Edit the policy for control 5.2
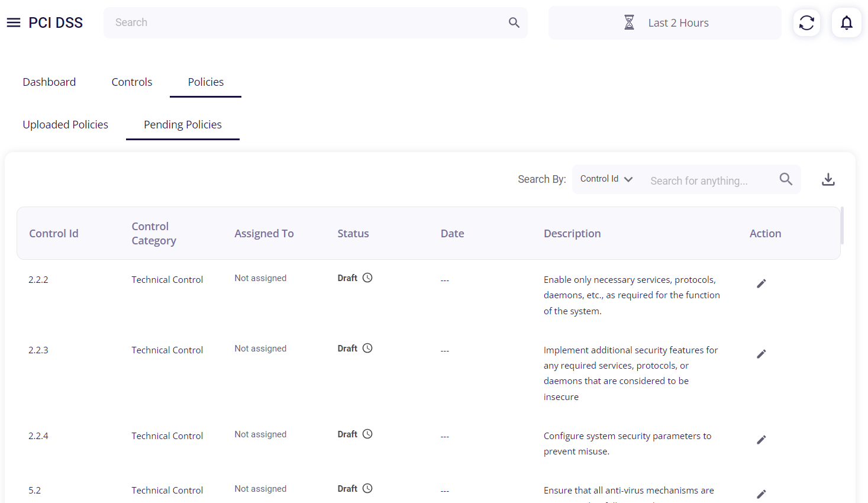The width and height of the screenshot is (868, 503). (761, 494)
